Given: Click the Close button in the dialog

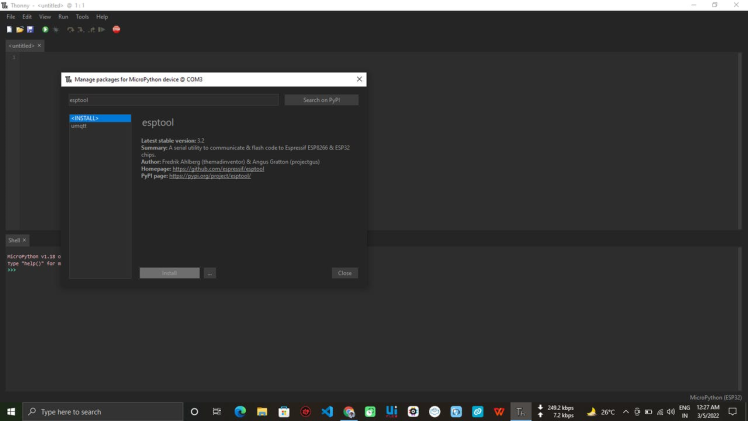Looking at the screenshot, I should point(345,273).
